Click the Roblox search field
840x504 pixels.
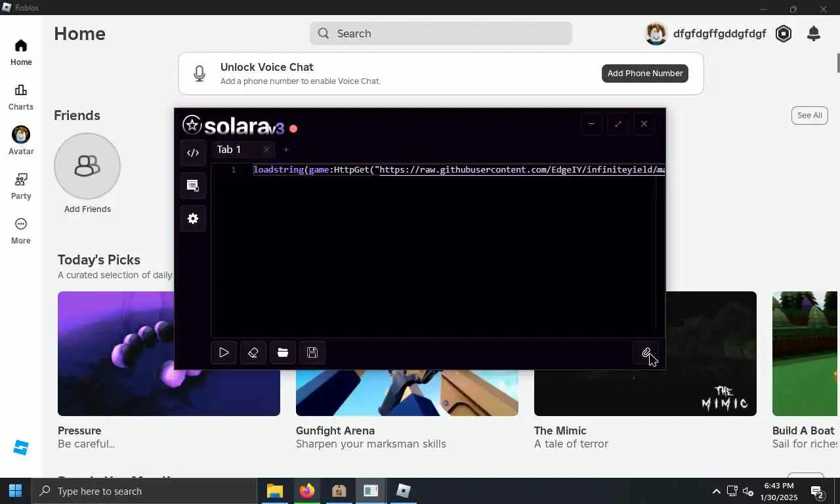[x=441, y=33]
